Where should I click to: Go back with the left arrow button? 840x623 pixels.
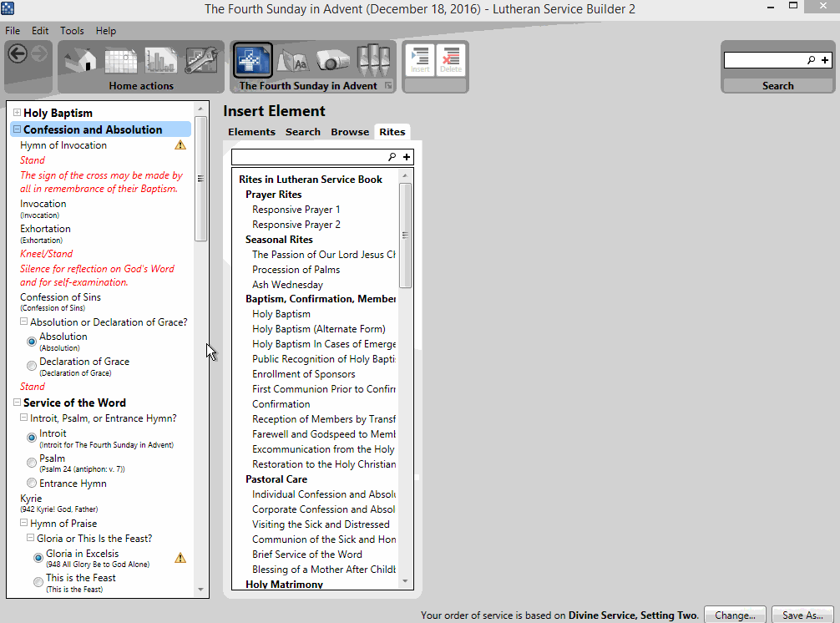click(18, 53)
